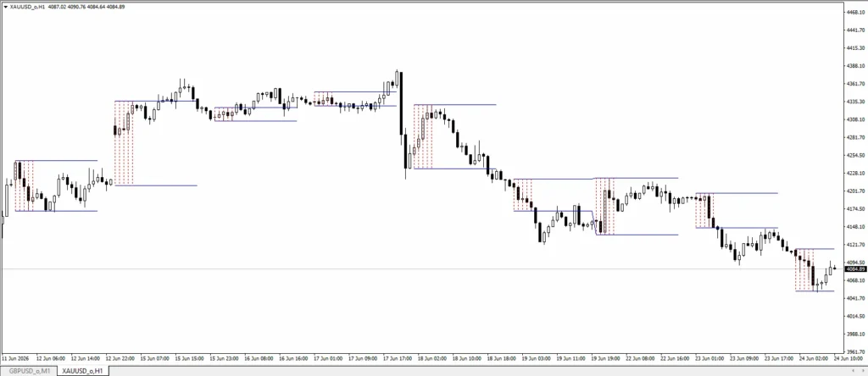
Task: Click price scale value 3961.70
Action: coord(856,351)
